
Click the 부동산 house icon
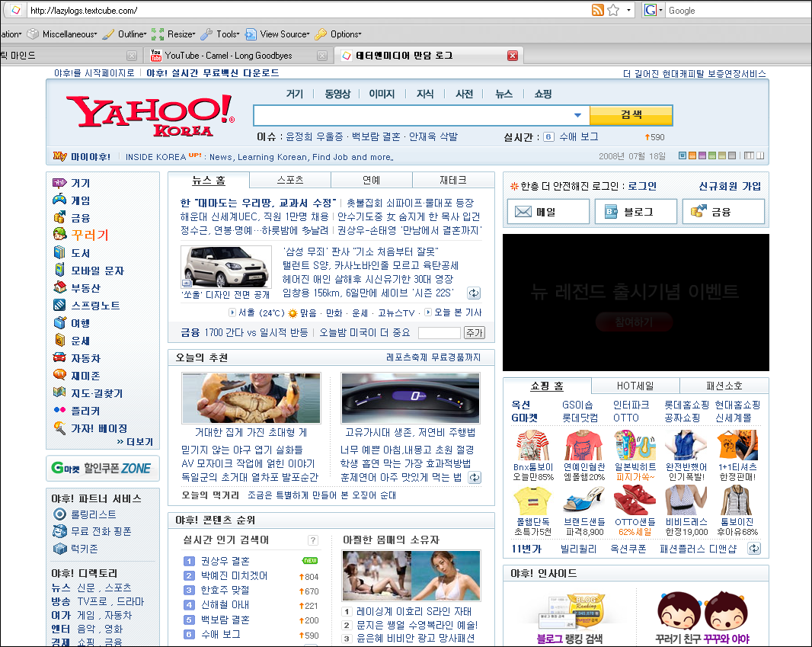pos(60,287)
